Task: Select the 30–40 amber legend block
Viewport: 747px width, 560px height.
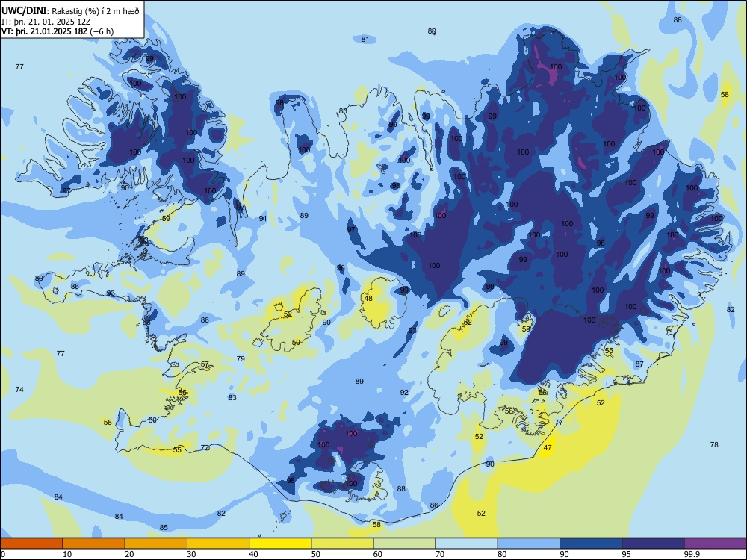Action: (218, 544)
